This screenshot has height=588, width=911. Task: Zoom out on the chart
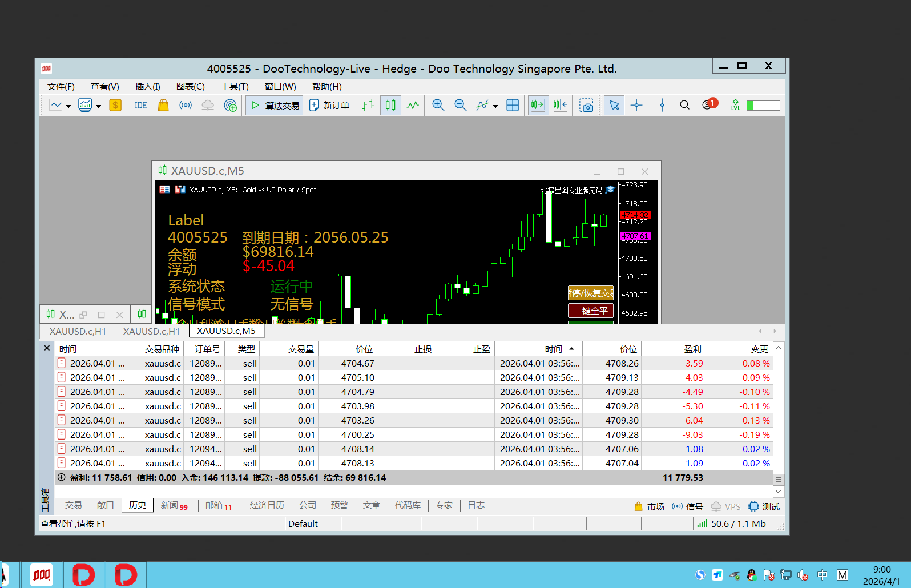(461, 105)
